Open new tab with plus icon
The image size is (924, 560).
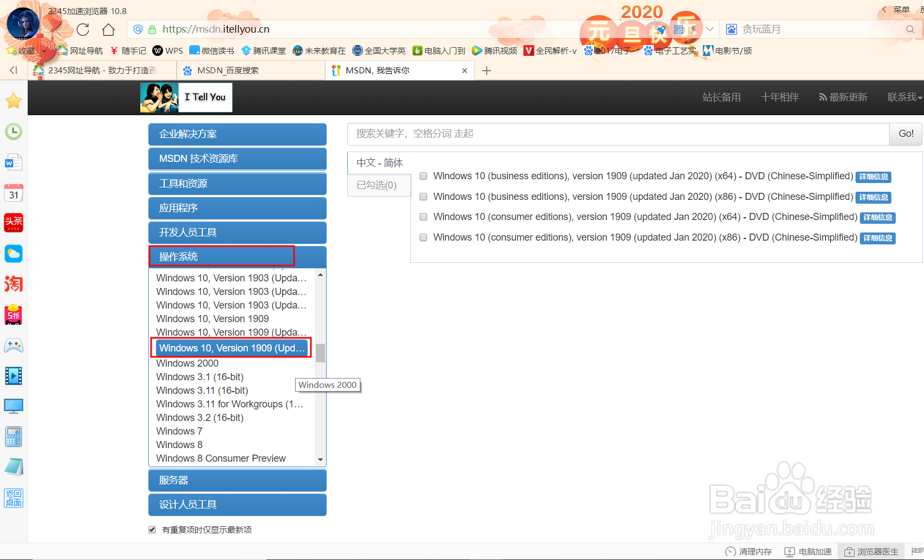click(486, 71)
